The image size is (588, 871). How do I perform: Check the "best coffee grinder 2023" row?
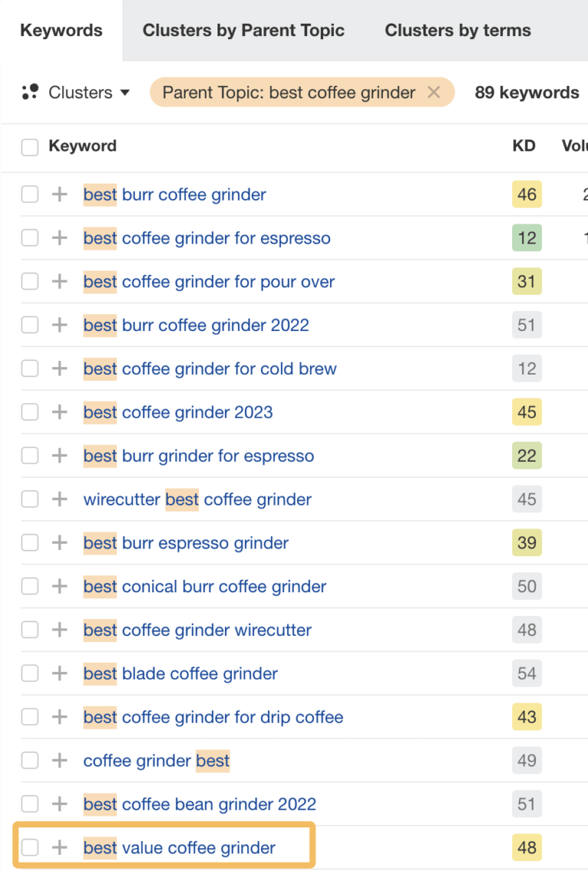pyautogui.click(x=29, y=412)
